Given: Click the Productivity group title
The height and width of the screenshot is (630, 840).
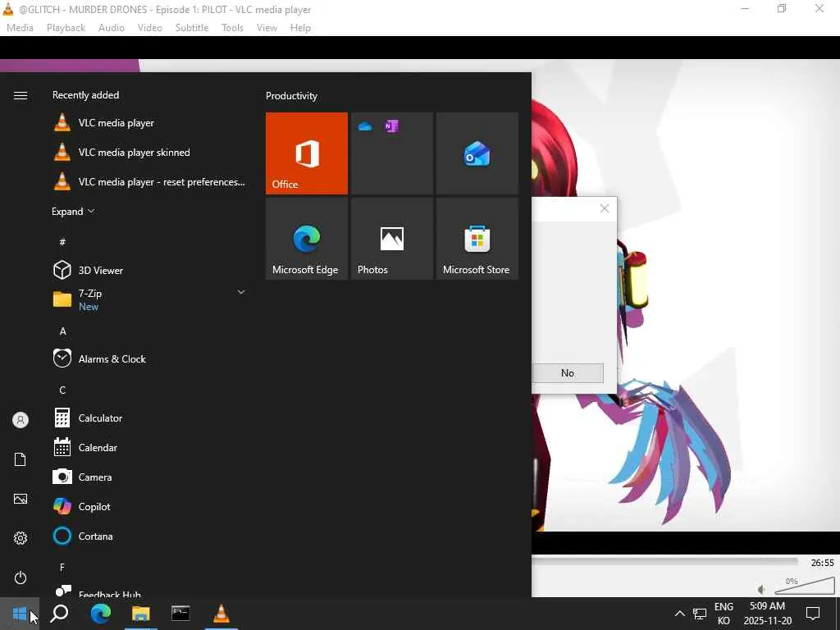Looking at the screenshot, I should (291, 96).
